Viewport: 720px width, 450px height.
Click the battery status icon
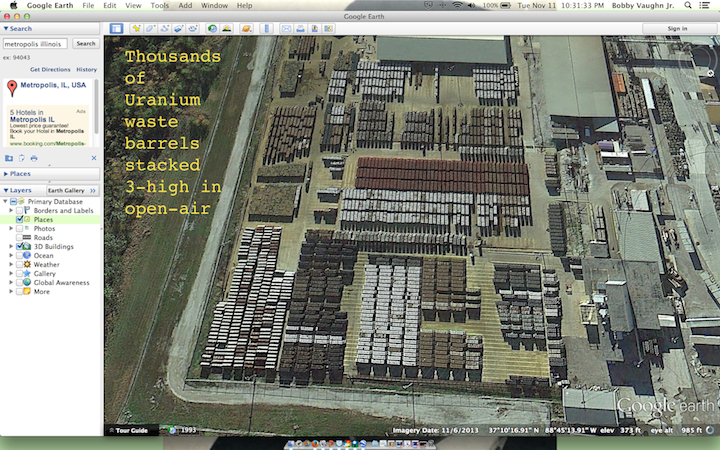click(506, 5)
